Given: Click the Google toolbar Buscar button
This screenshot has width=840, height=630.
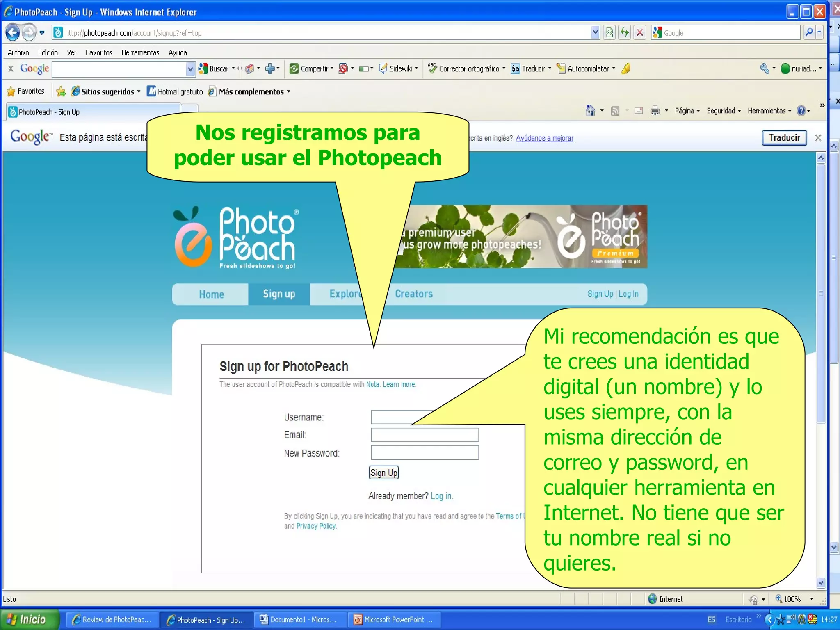Looking at the screenshot, I should pos(214,68).
